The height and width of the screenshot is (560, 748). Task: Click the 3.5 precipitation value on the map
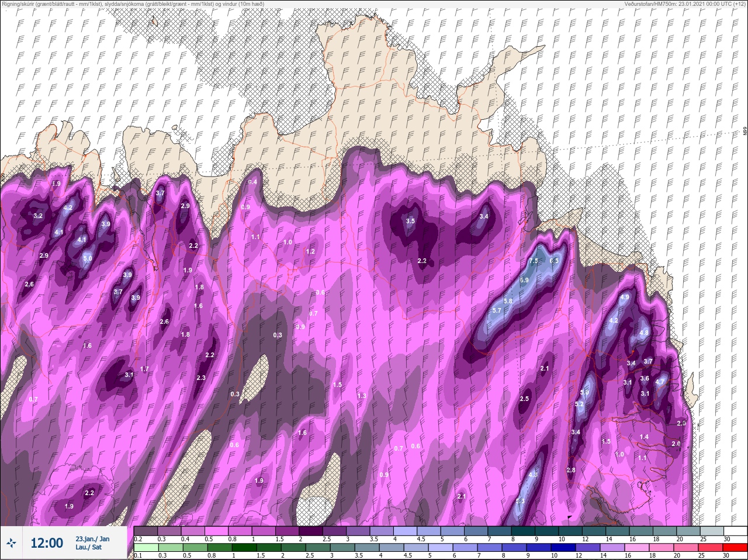[410, 221]
